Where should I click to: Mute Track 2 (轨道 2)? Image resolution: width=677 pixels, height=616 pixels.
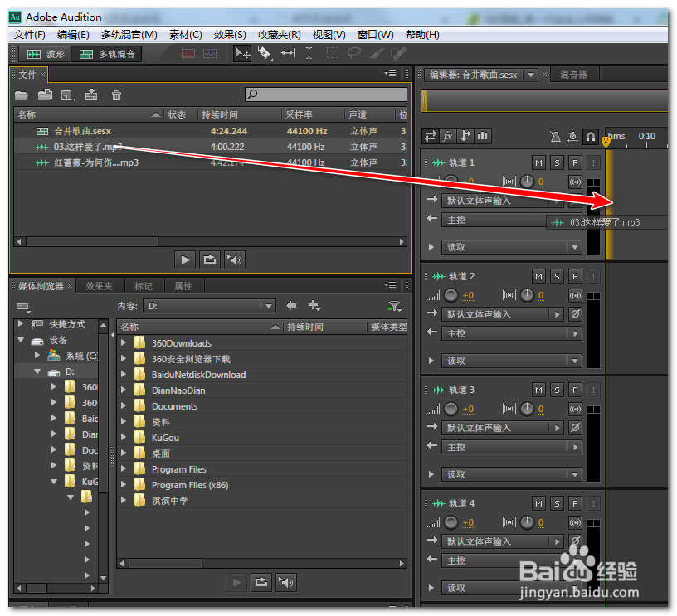click(x=538, y=276)
